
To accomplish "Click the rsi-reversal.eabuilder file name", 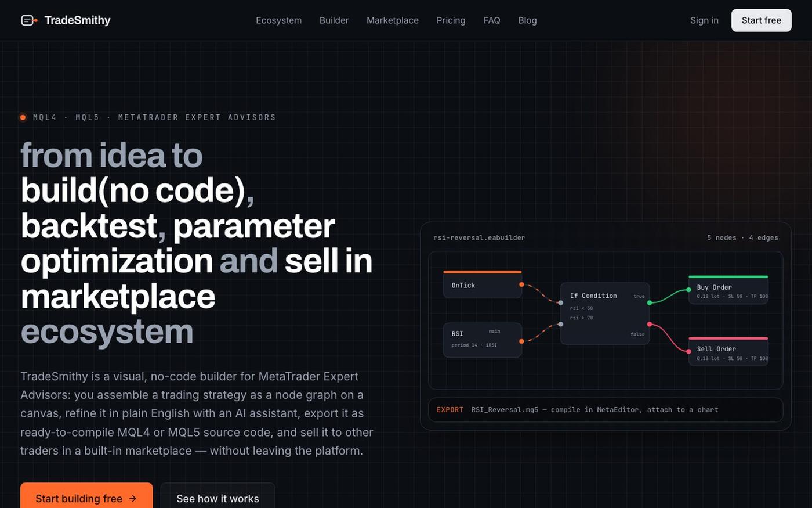I will pyautogui.click(x=479, y=237).
